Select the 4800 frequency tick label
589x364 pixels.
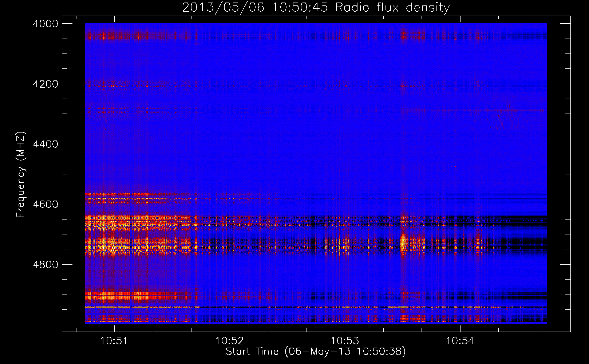pyautogui.click(x=46, y=265)
